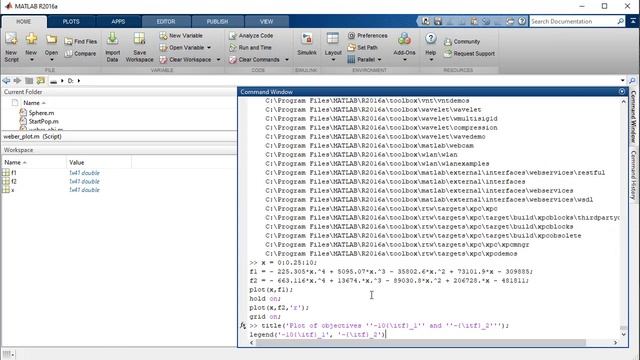Switch to the APPS tab
This screenshot has width=640, height=360.
point(118,22)
